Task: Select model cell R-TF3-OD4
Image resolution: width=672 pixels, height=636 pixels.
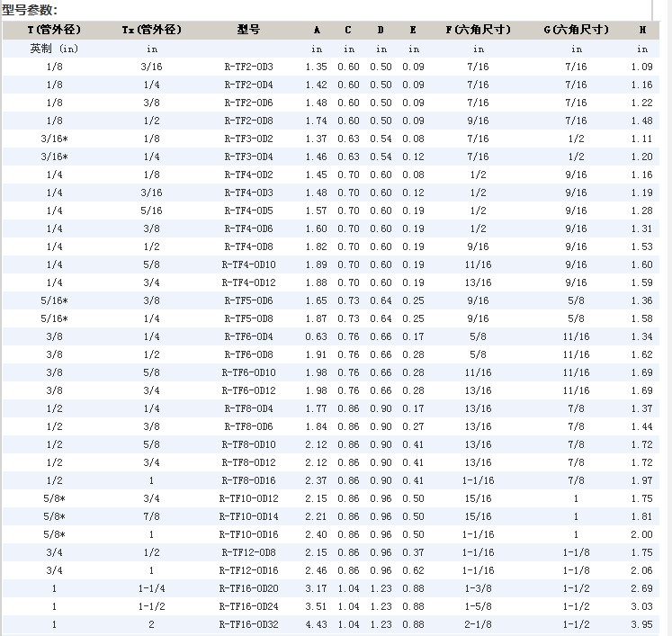Action: (248, 157)
